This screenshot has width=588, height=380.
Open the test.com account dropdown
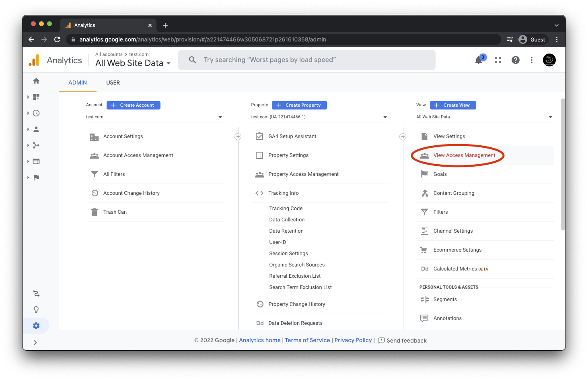154,117
